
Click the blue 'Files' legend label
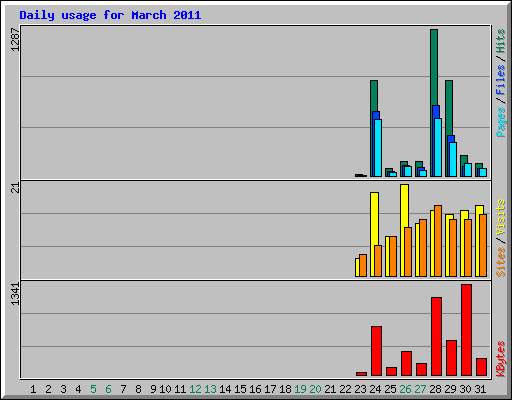[x=500, y=79]
